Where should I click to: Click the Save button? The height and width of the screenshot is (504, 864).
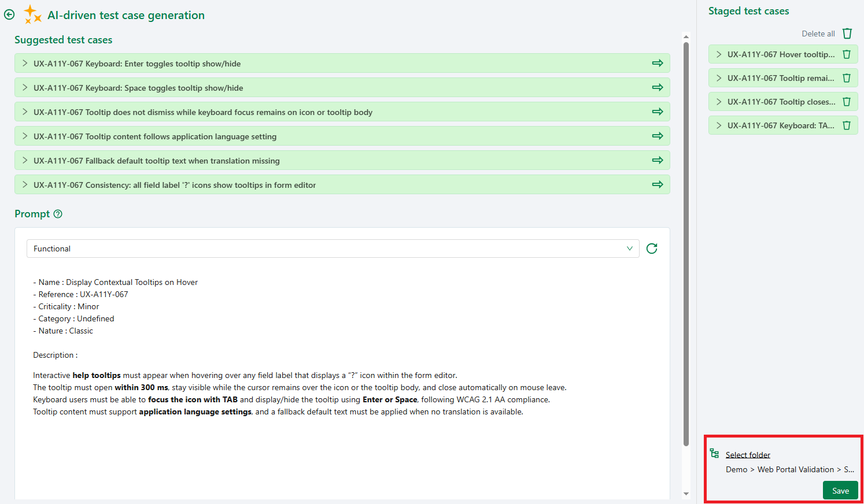click(840, 490)
